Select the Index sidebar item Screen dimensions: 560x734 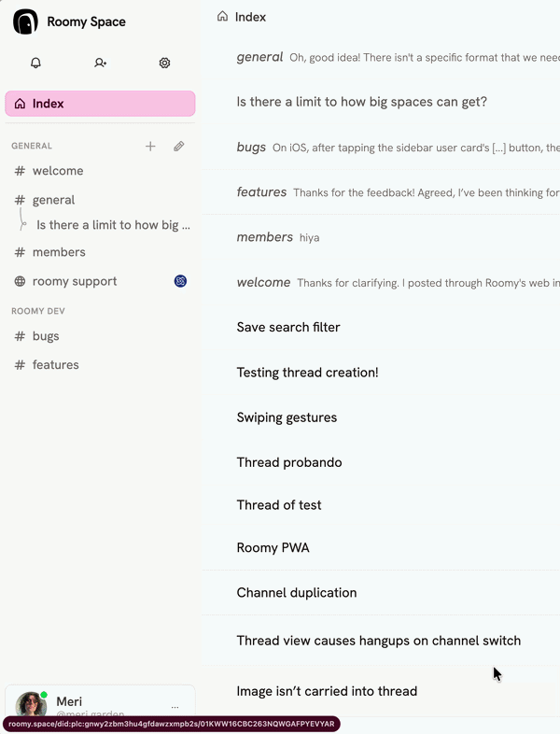(x=100, y=104)
